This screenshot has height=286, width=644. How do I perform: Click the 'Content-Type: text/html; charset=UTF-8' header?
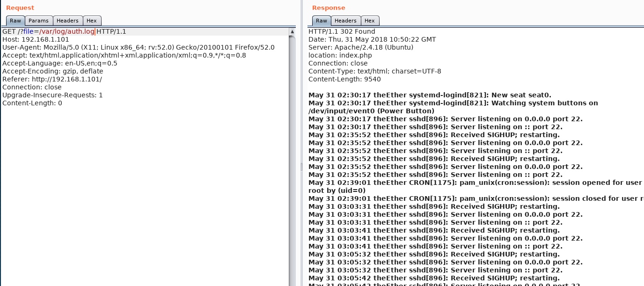click(x=375, y=72)
